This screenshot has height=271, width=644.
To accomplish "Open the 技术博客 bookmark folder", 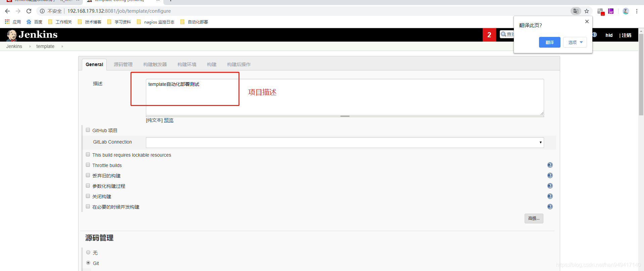I will tap(90, 22).
